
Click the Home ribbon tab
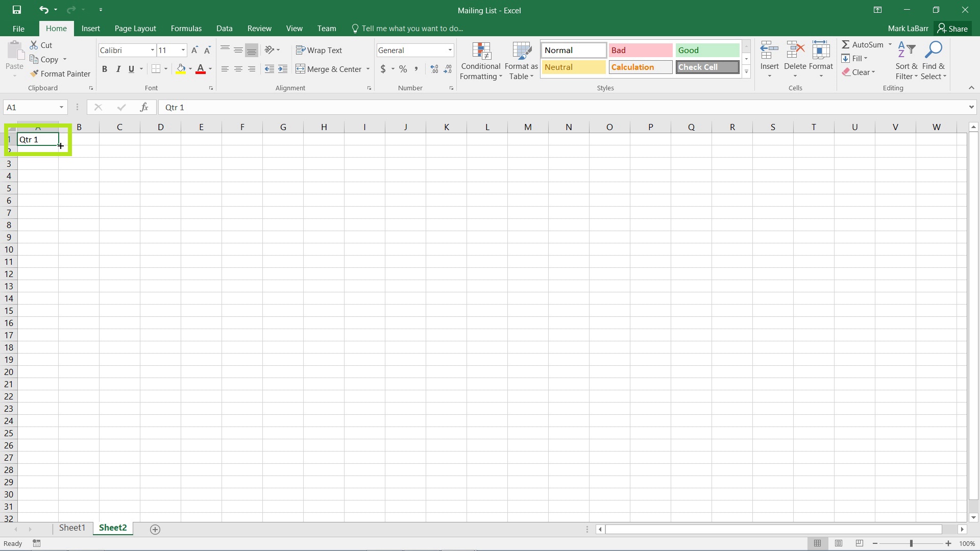coord(56,28)
